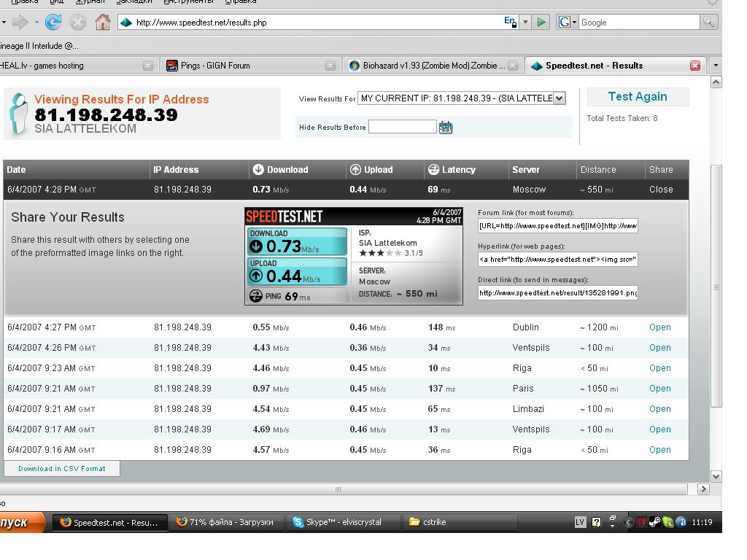Click the Home icon in toolbar

tap(103, 23)
